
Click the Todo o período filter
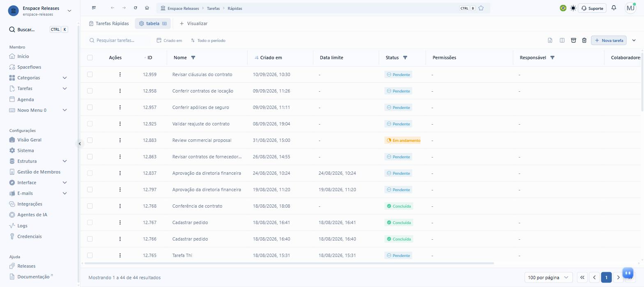point(208,40)
